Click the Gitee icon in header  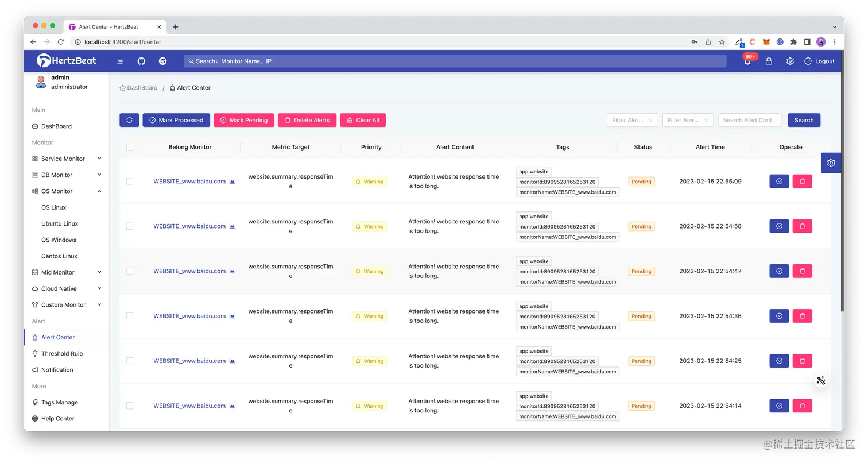[x=162, y=61]
